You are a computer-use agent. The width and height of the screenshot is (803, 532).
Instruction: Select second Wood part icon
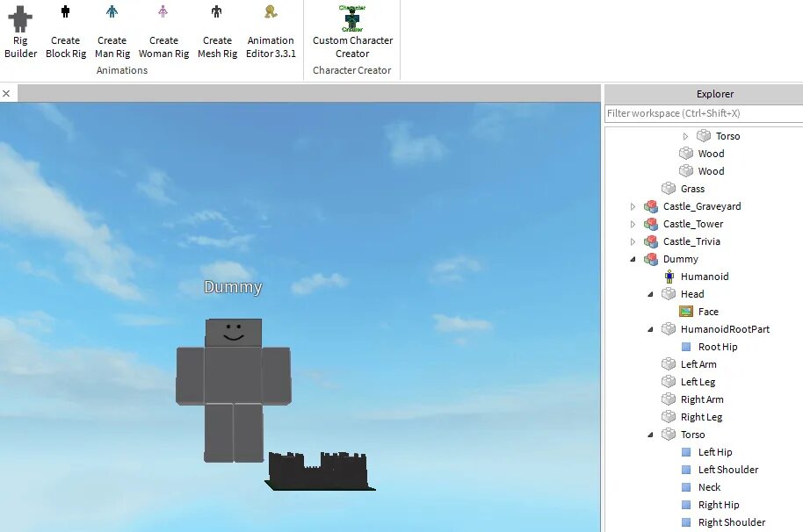coord(686,171)
